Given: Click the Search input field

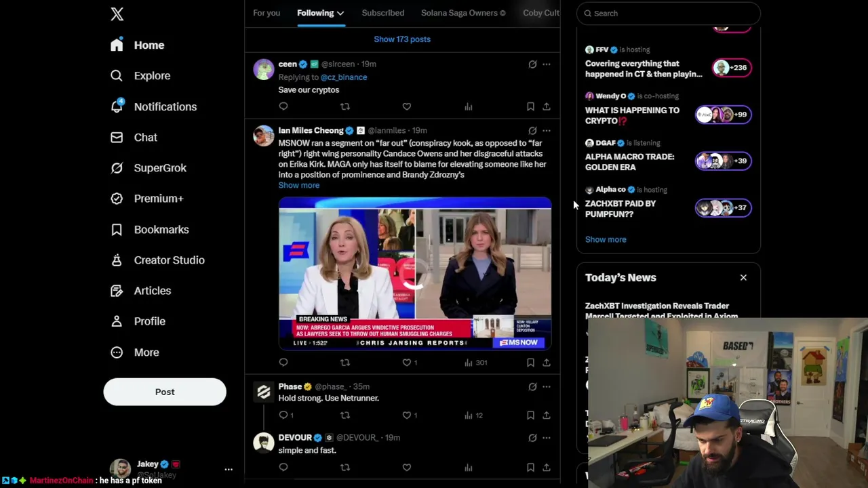Looking at the screenshot, I should (669, 14).
